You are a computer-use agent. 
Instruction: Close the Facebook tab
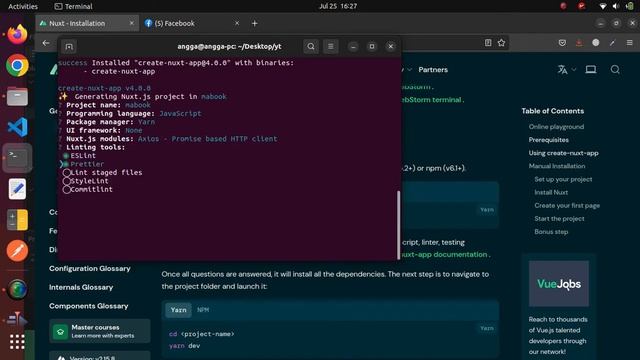[237, 24]
